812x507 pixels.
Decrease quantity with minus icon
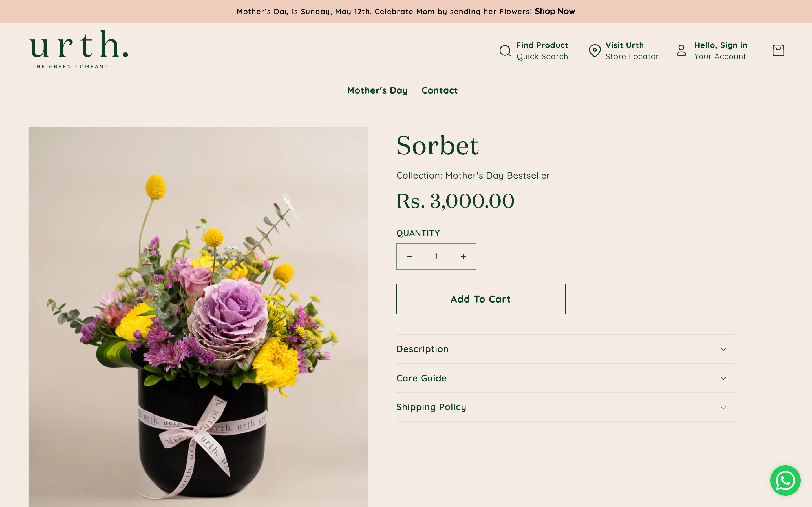coord(410,256)
